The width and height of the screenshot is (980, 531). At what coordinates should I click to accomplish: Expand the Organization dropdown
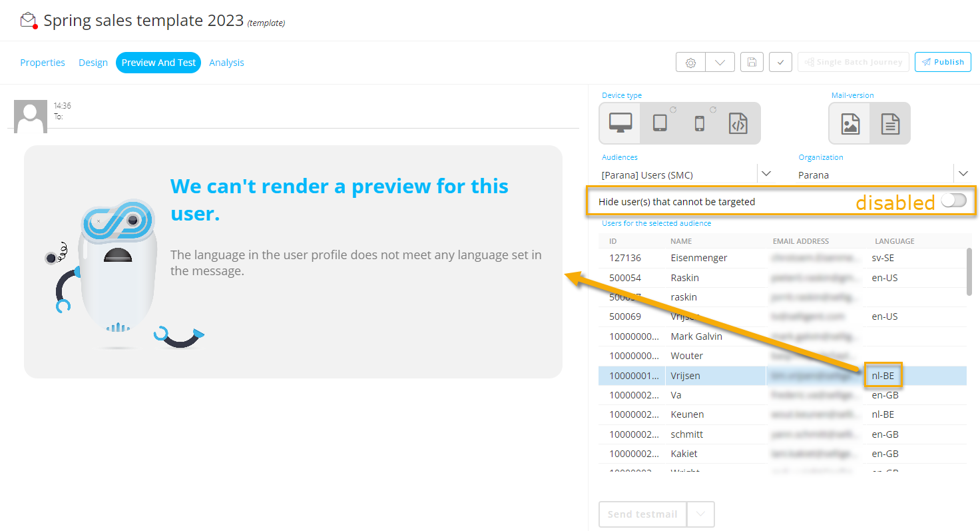[963, 173]
